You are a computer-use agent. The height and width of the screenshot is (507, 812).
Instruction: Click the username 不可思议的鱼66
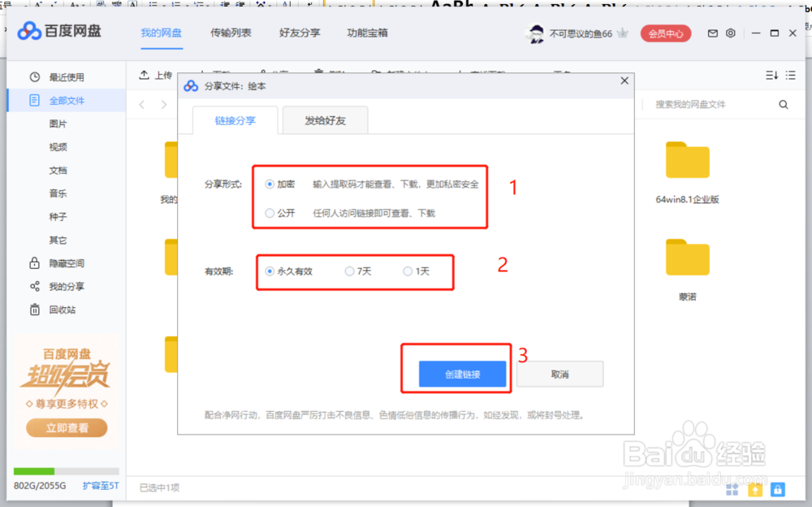click(581, 33)
